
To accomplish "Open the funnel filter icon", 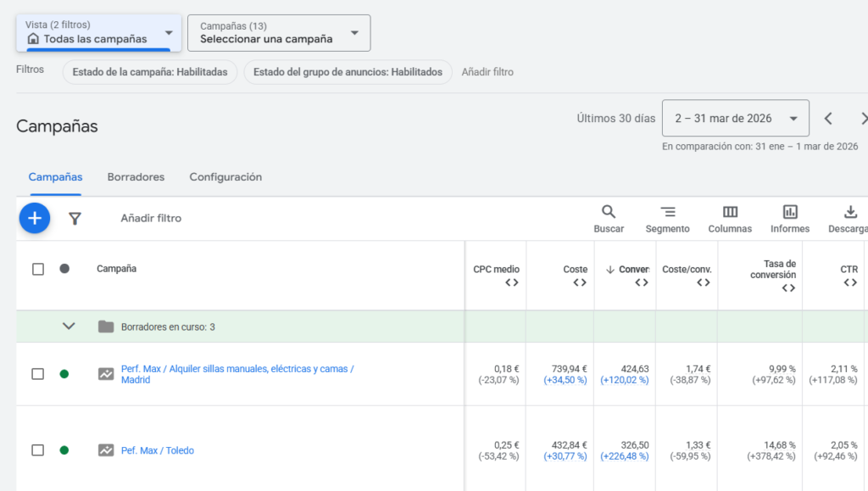I will point(75,219).
